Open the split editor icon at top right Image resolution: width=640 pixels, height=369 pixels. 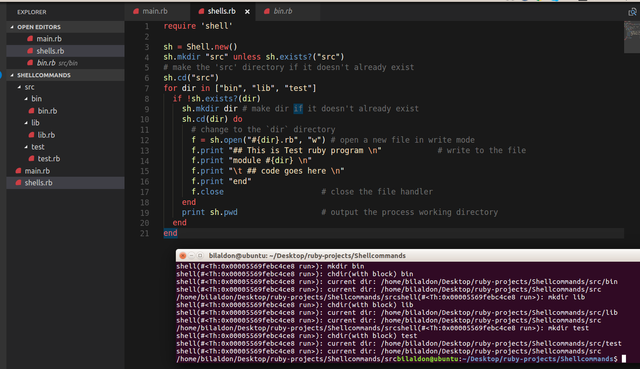point(632,12)
